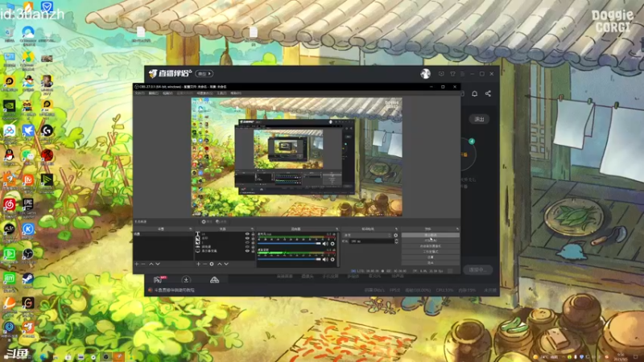Image resolution: width=644 pixels, height=362 pixels.
Task: Move source up in OBS Sources panel
Action: (x=219, y=264)
